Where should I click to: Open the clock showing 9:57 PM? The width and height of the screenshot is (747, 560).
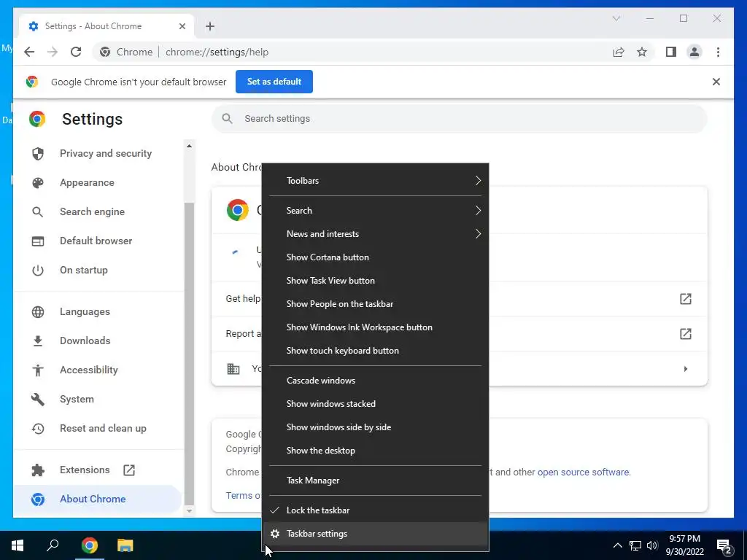click(684, 545)
